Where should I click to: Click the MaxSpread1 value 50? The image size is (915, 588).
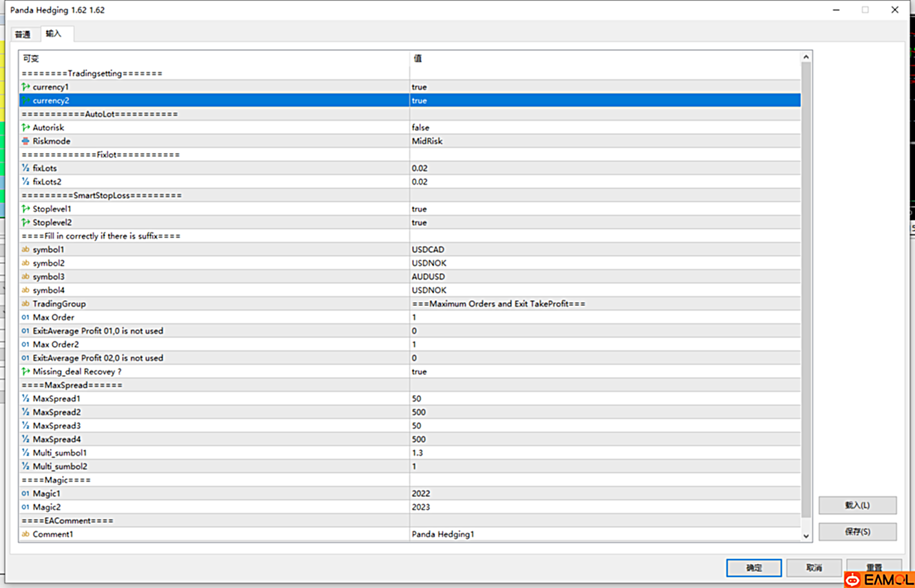coord(416,398)
